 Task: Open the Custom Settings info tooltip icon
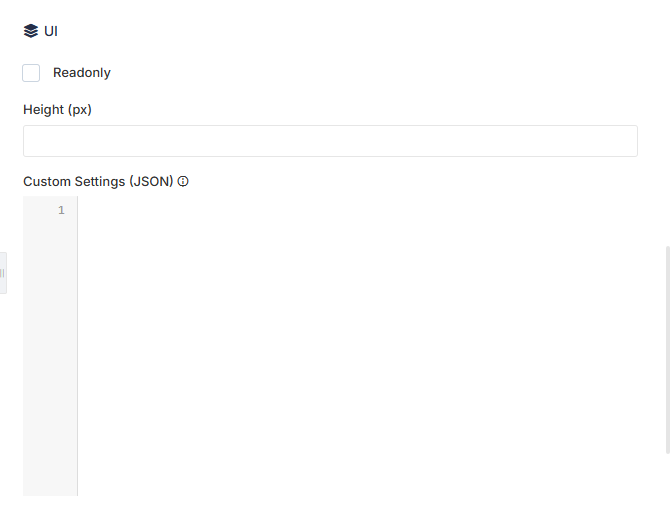pyautogui.click(x=183, y=181)
